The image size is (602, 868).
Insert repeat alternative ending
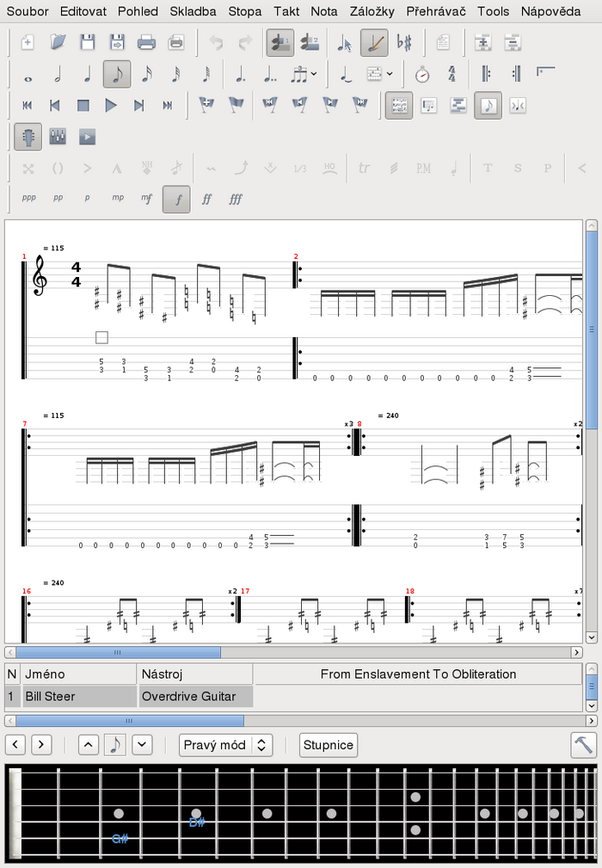(x=545, y=74)
